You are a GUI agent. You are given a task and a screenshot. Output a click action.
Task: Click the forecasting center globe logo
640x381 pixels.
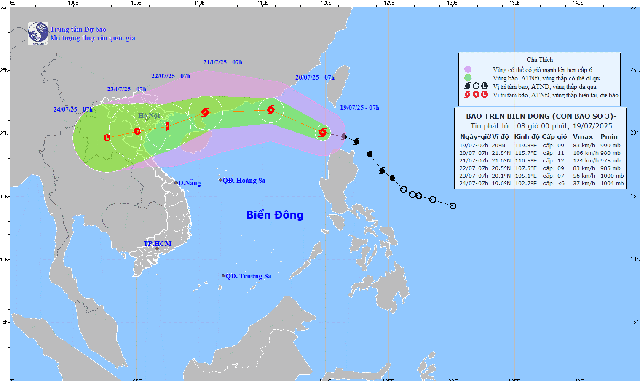[38, 33]
